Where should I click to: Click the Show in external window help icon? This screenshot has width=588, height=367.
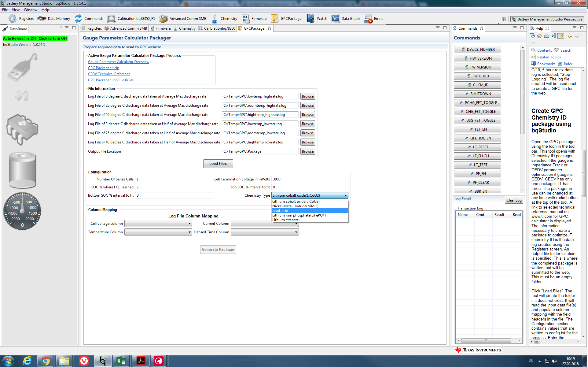pos(533,36)
